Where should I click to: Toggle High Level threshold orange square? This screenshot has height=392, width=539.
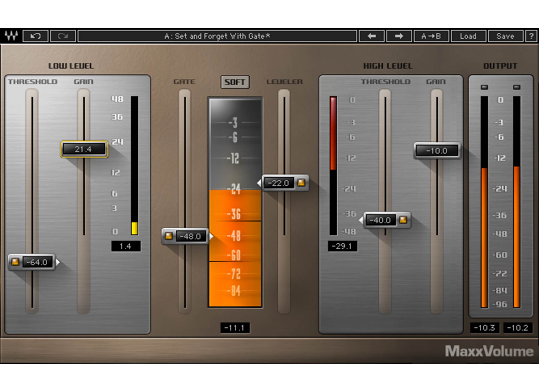(x=403, y=220)
